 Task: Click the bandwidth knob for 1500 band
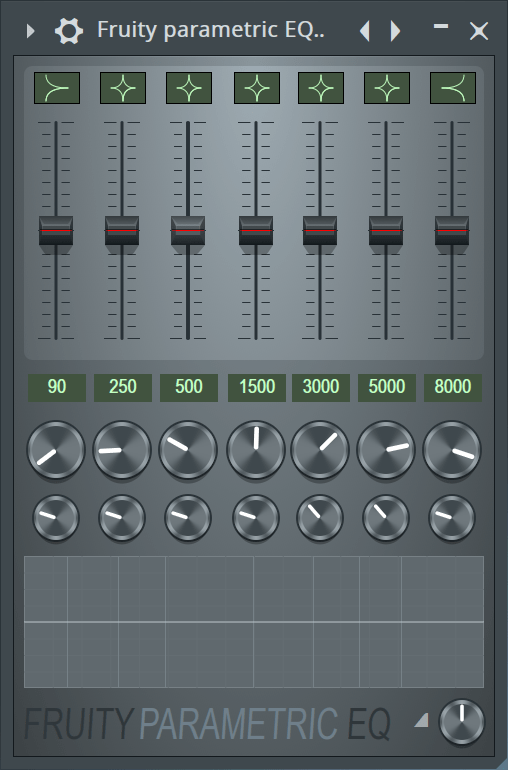256,518
